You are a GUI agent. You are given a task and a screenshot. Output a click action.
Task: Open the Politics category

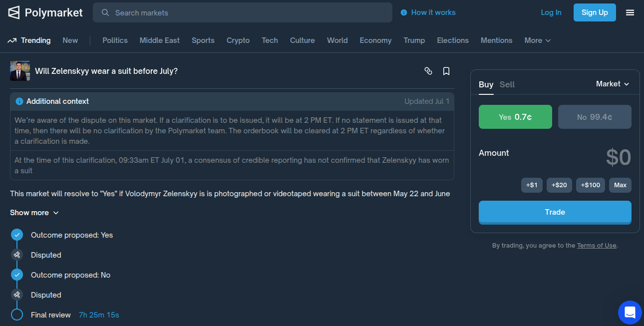pyautogui.click(x=115, y=40)
